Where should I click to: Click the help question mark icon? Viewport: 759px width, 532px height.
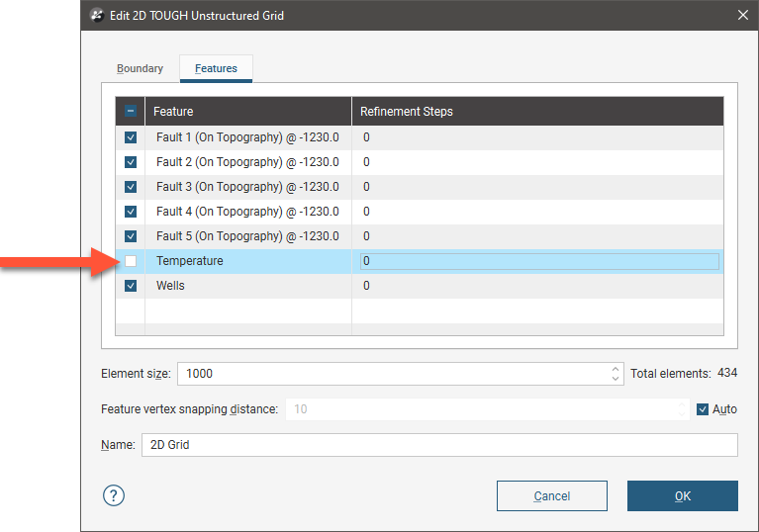(114, 495)
